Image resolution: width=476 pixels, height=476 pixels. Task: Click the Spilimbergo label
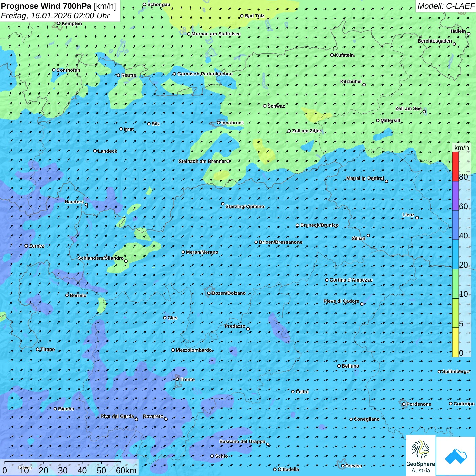coord(456,371)
